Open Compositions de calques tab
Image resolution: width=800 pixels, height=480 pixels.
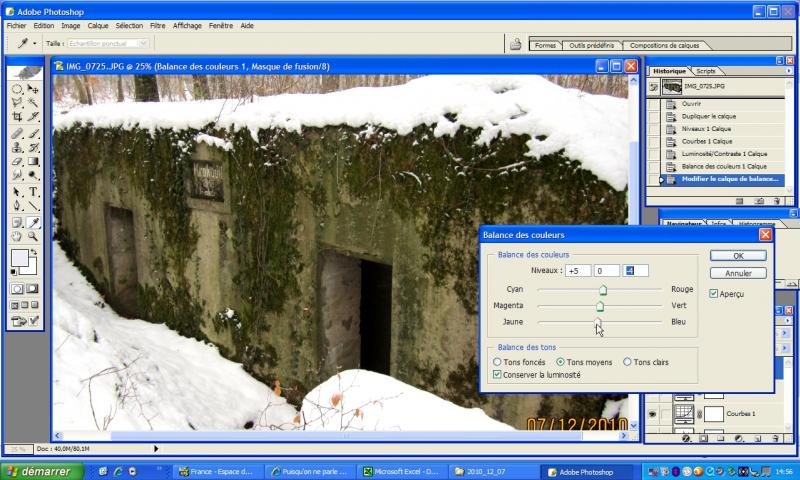coord(664,45)
